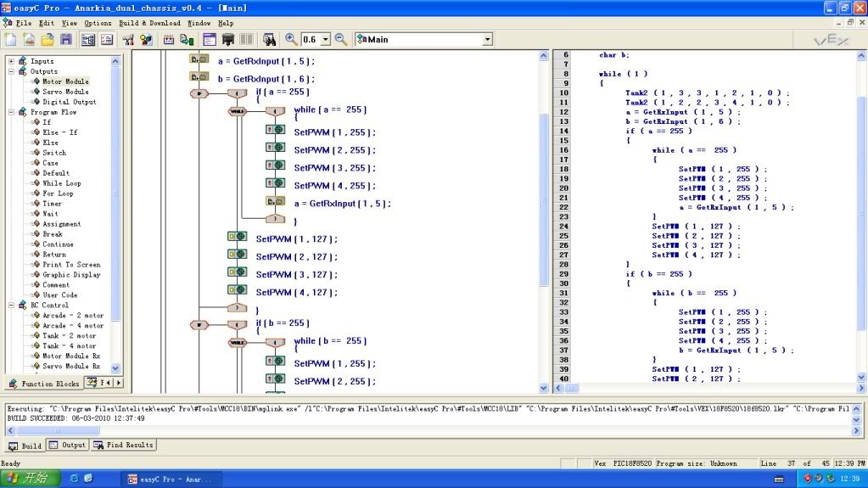Click the tab scroll left arrow

tap(109, 383)
